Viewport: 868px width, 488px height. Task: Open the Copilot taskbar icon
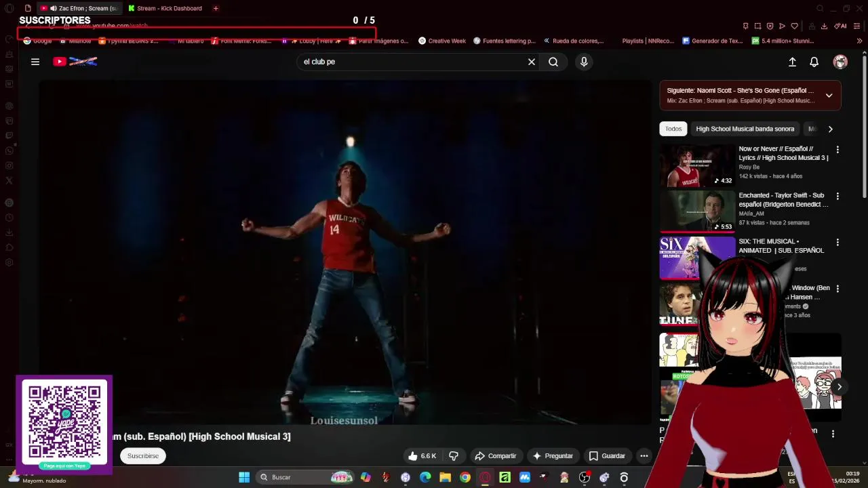[x=366, y=477]
